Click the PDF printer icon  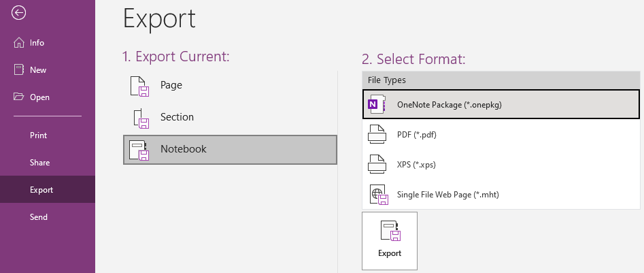(377, 135)
